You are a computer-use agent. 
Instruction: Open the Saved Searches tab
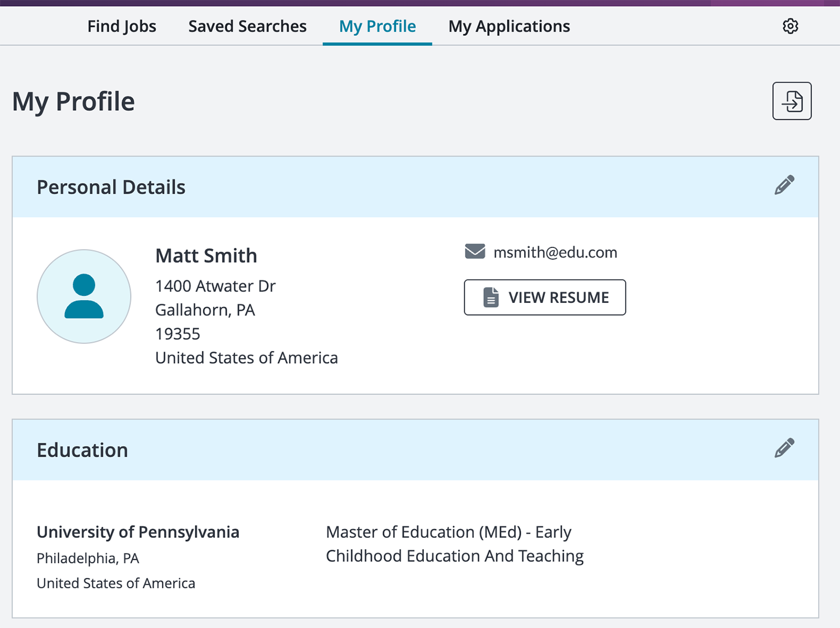(x=247, y=26)
